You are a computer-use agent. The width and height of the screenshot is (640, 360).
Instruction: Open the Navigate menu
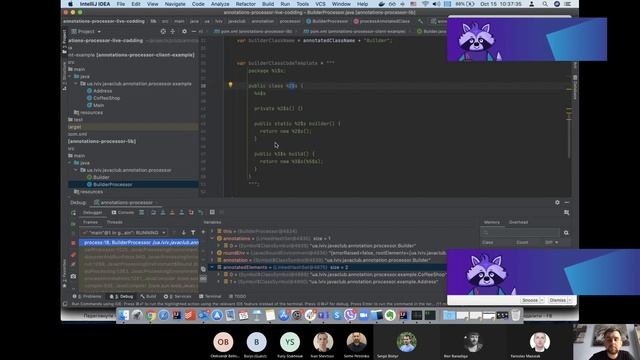tap(175, 4)
